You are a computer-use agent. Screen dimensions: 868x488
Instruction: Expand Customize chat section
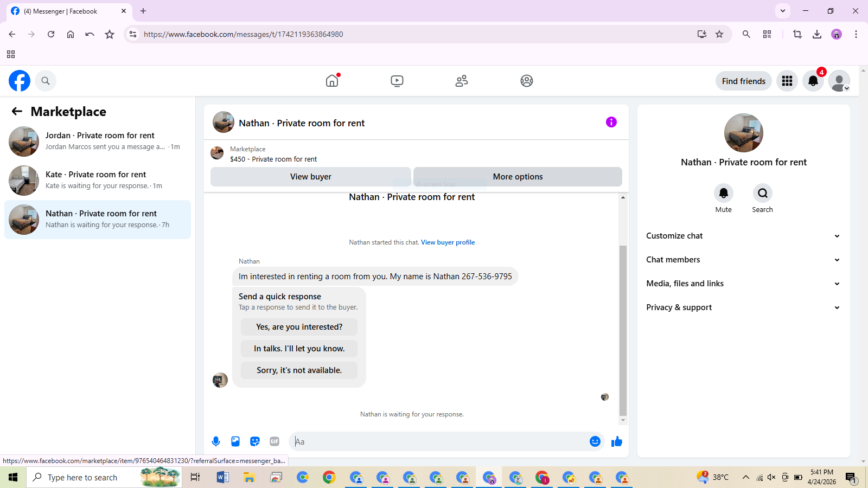pyautogui.click(x=744, y=236)
